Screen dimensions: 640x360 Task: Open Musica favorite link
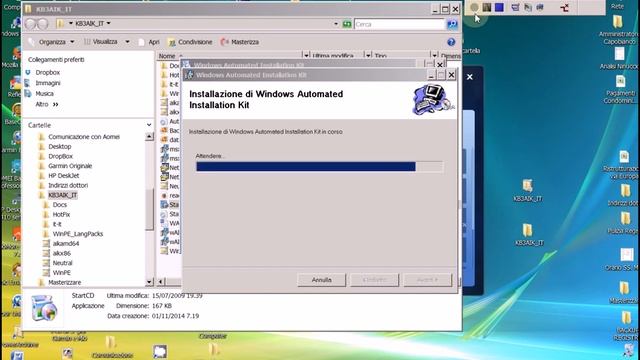44,93
